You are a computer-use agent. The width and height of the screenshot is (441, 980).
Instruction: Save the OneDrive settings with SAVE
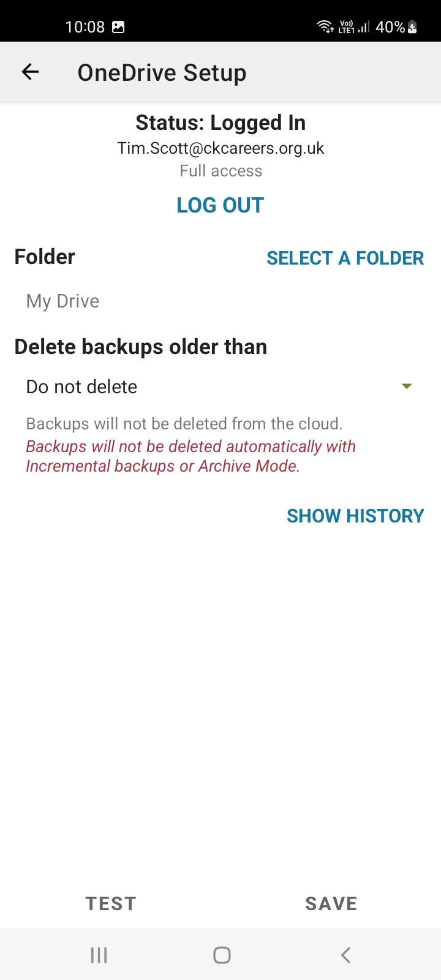click(331, 903)
